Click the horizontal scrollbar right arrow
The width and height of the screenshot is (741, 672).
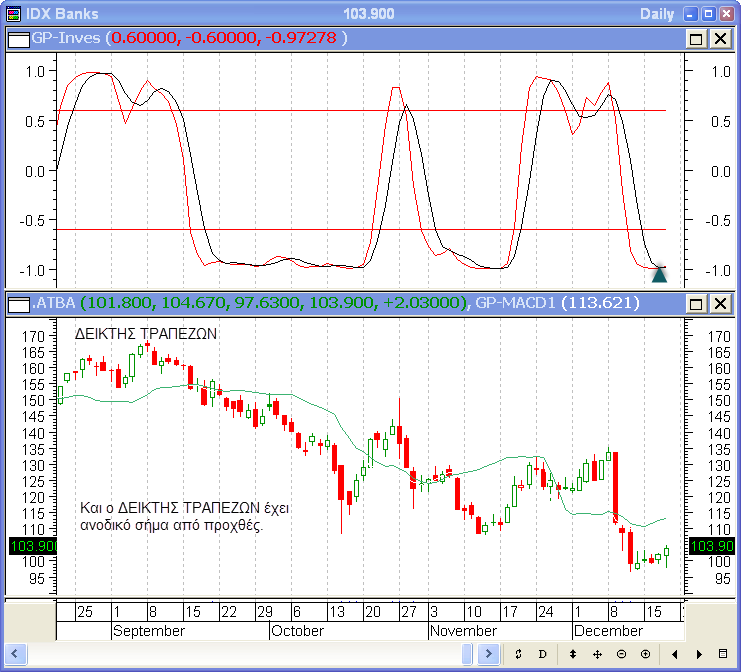coord(490,654)
